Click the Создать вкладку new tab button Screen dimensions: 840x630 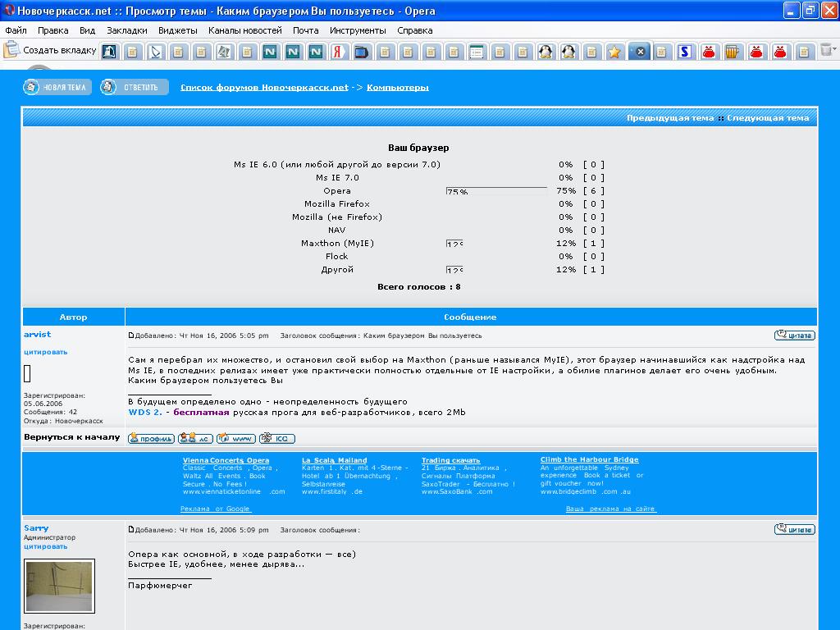point(50,50)
